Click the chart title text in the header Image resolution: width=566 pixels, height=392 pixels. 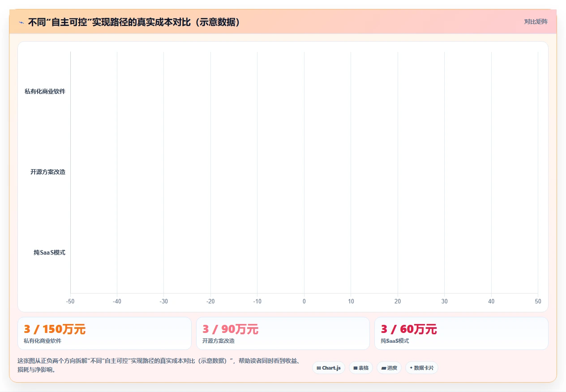point(134,22)
